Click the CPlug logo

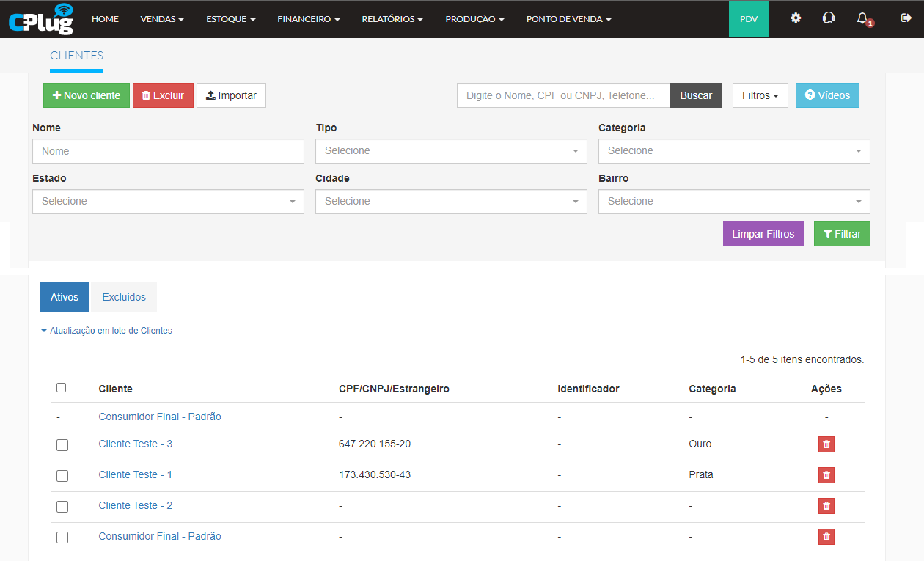(x=41, y=19)
